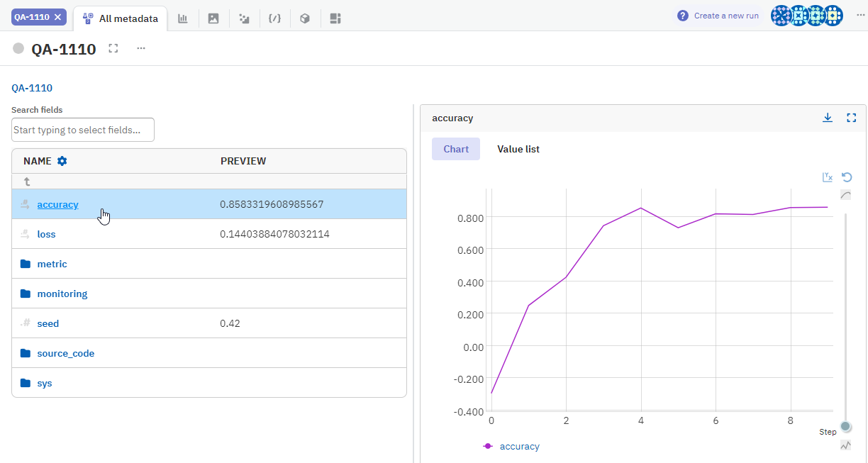Expand the source_code folder
Viewport: 868px width, 463px height.
(65, 353)
